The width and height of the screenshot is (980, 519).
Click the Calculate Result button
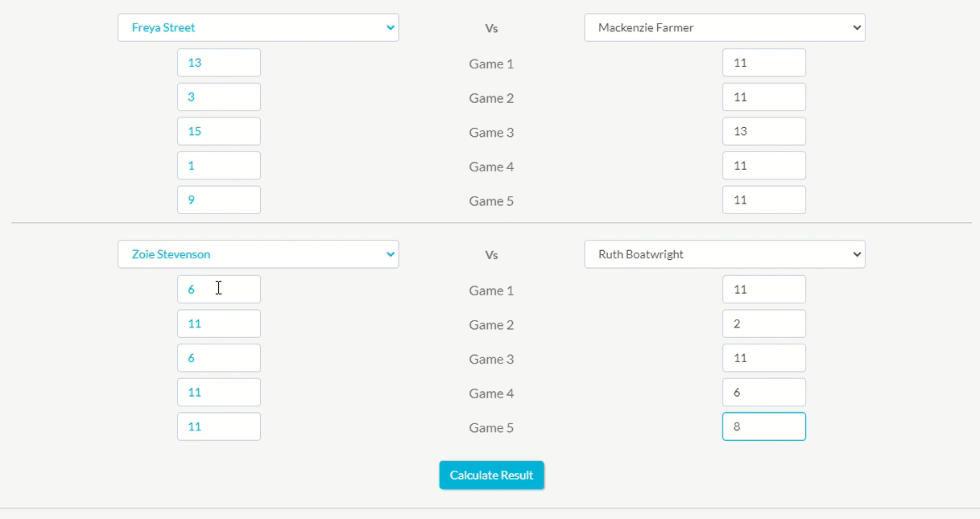click(491, 475)
